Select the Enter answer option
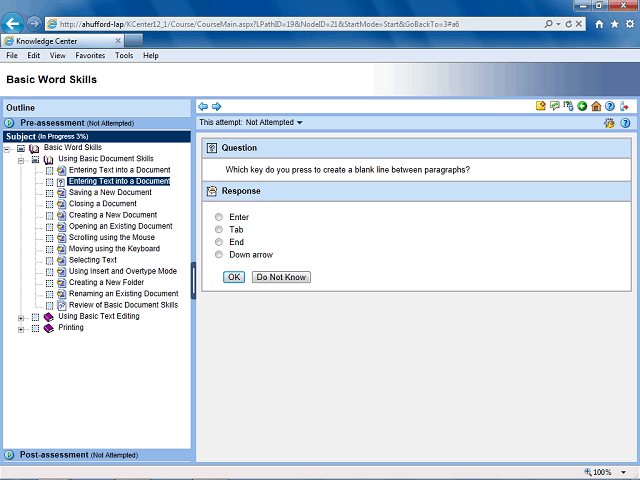The width and height of the screenshot is (640, 480). (x=219, y=217)
